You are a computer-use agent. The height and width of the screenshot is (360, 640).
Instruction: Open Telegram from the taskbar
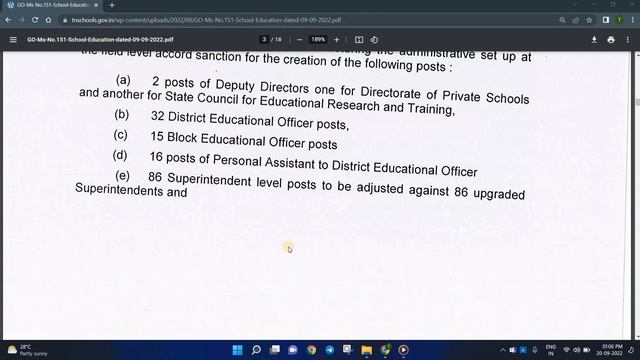pos(330,350)
